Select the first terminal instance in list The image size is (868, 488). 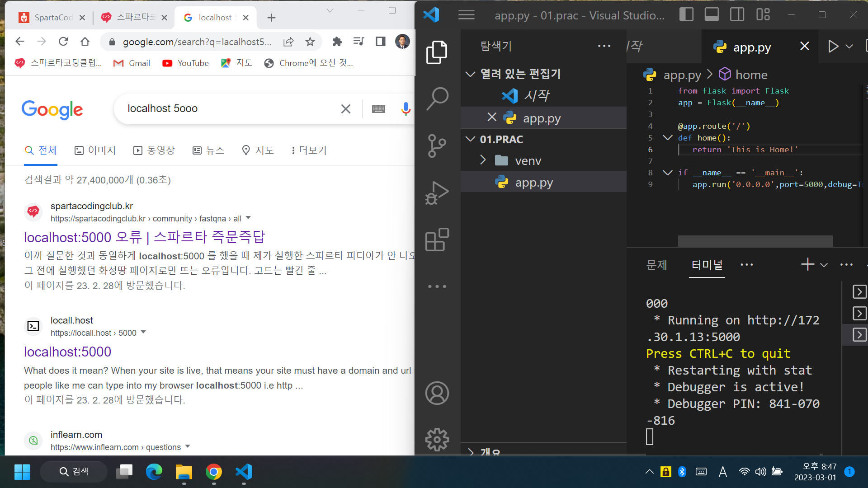(859, 292)
